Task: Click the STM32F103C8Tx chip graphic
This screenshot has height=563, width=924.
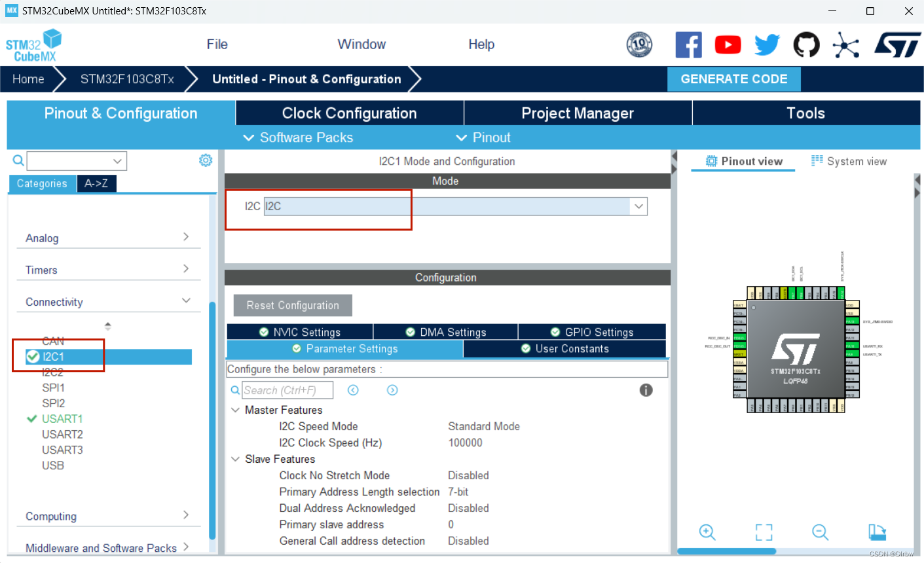Action: click(x=796, y=350)
